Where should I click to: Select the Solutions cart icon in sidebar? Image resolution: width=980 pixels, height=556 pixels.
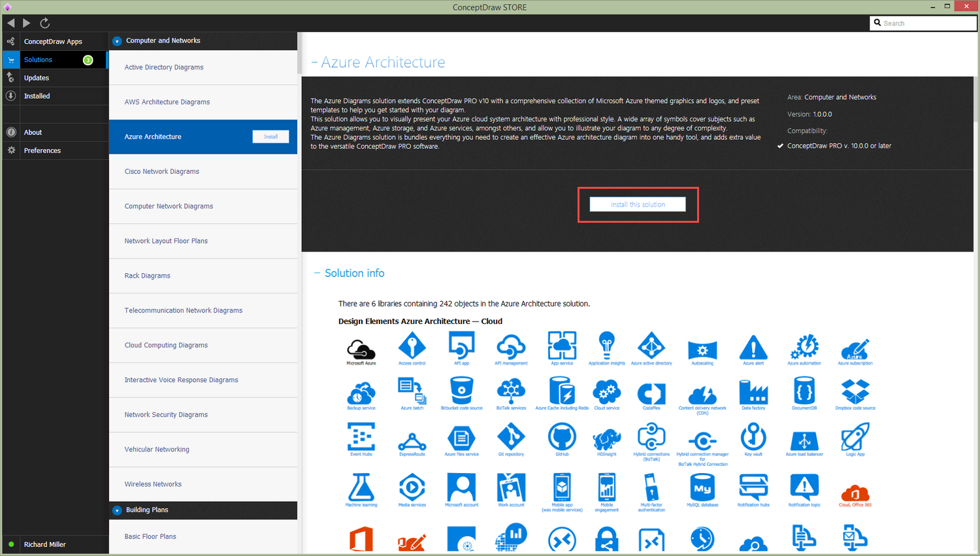[x=10, y=59]
